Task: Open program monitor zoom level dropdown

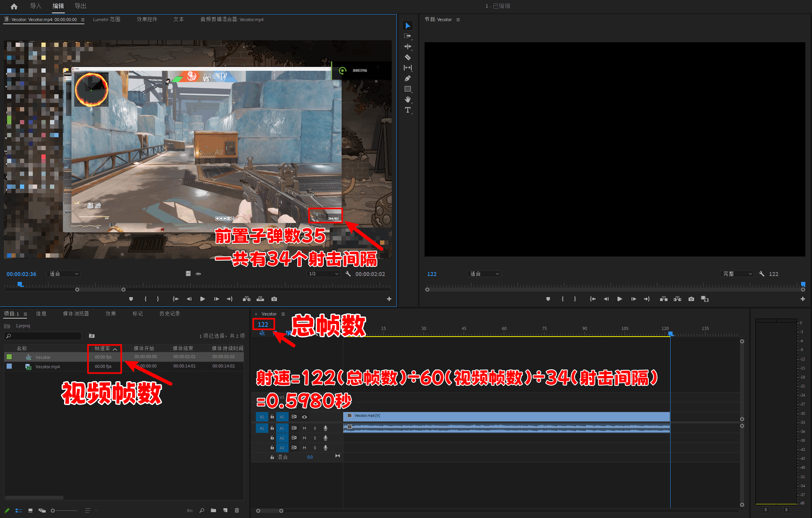Action: click(484, 274)
